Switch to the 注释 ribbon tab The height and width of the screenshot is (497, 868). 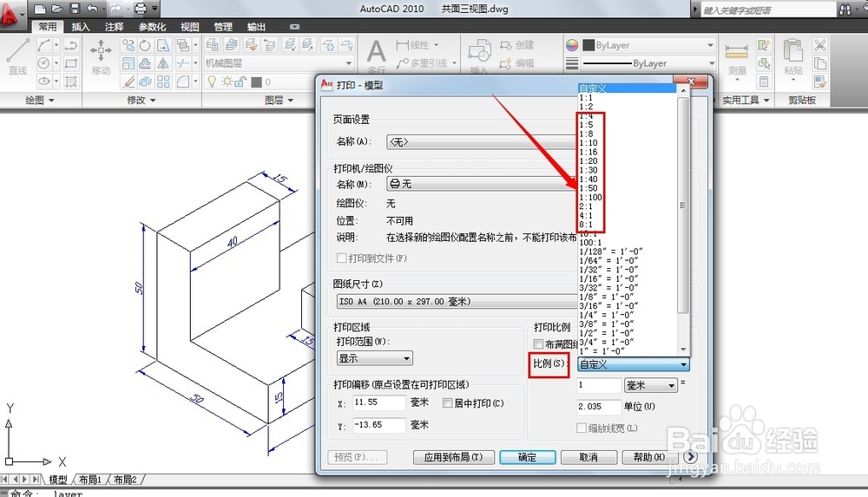114,27
